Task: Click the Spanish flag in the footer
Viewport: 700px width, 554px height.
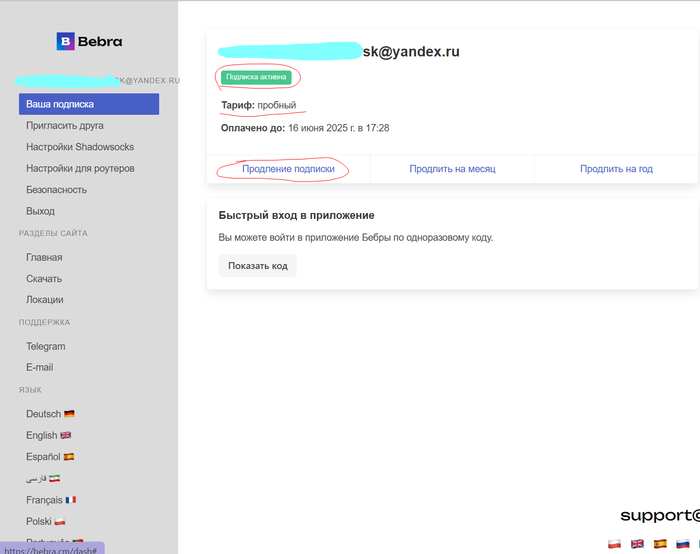Action: point(660,544)
